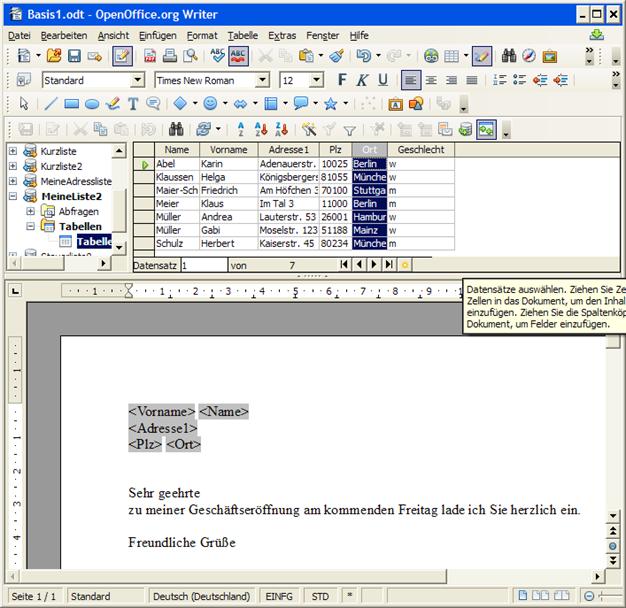
Task: Click the Underline formatting icon
Action: 381,80
